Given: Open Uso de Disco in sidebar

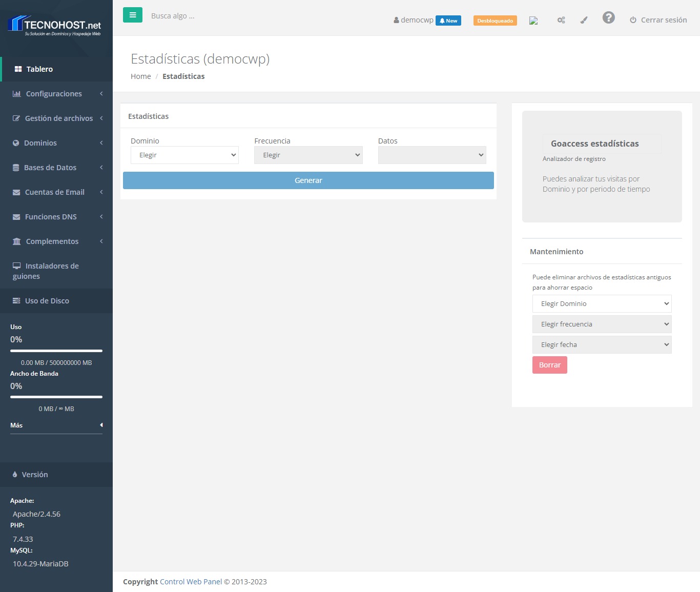Looking at the screenshot, I should coord(47,301).
